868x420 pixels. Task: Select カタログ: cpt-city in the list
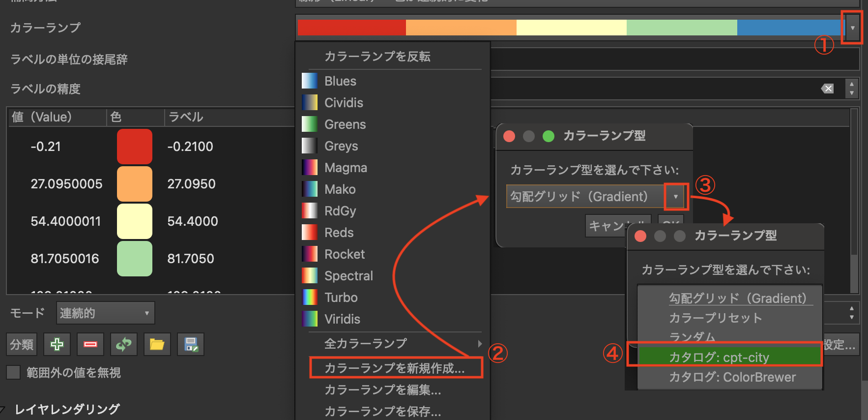(719, 357)
